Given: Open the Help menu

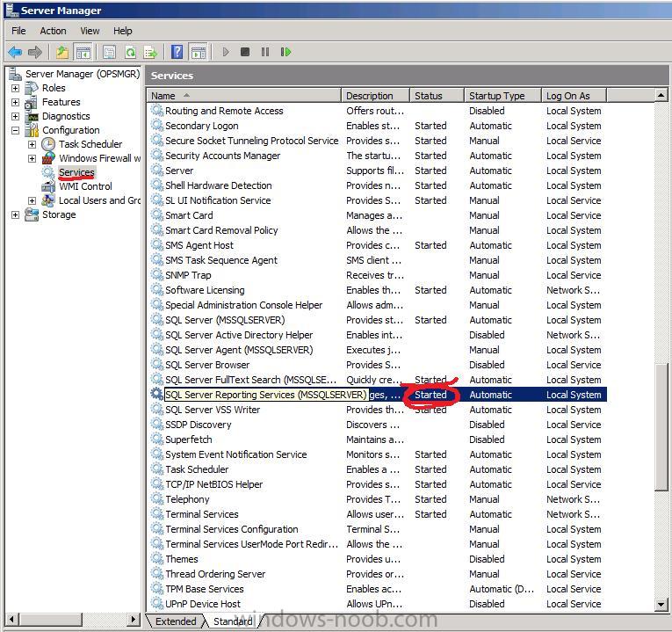Looking at the screenshot, I should click(123, 31).
